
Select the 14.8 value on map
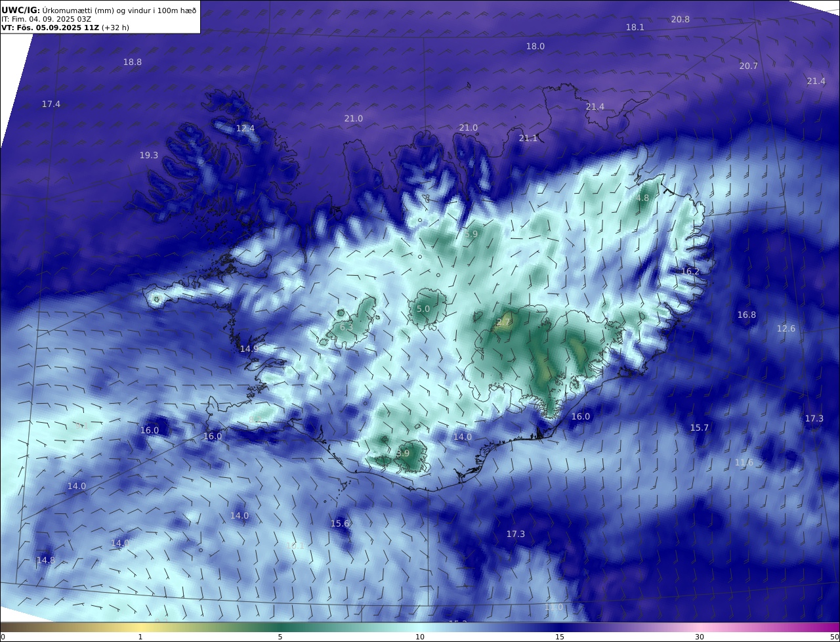tap(46, 560)
